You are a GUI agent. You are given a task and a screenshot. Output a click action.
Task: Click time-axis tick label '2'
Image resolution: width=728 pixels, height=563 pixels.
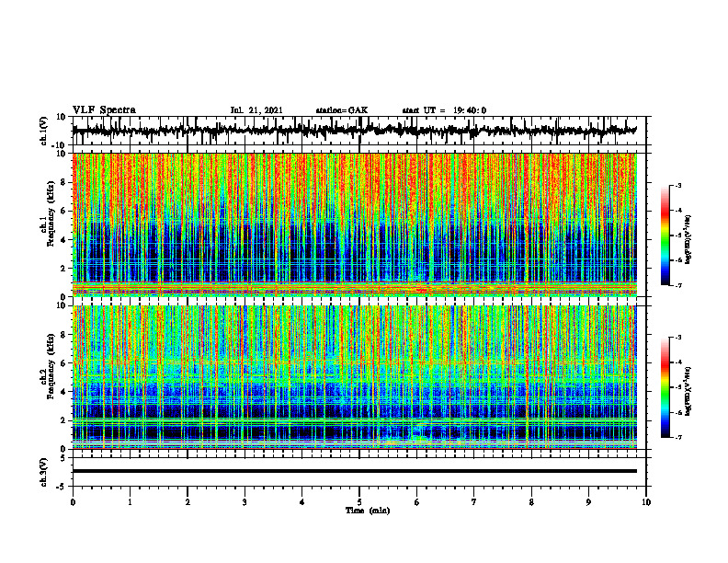[x=188, y=502]
